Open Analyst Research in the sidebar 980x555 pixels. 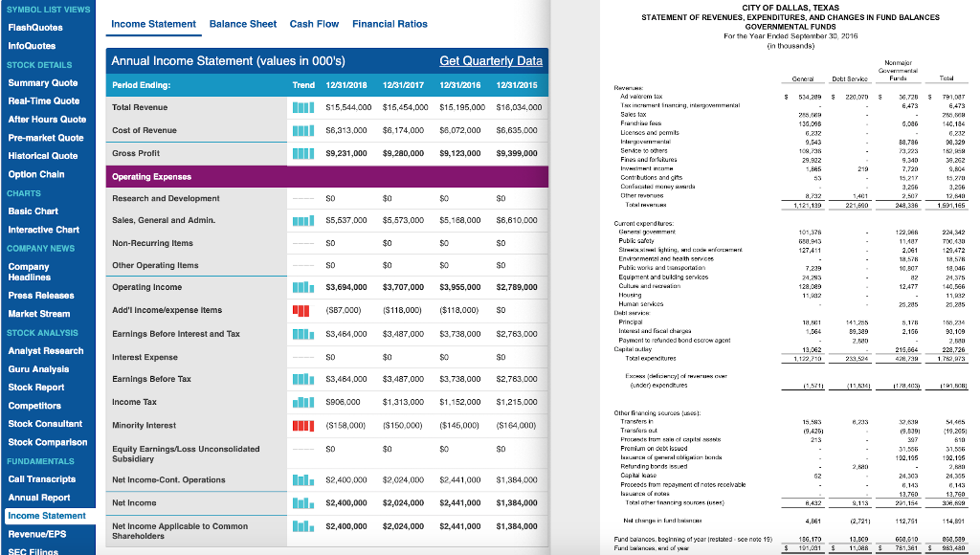[x=45, y=350]
